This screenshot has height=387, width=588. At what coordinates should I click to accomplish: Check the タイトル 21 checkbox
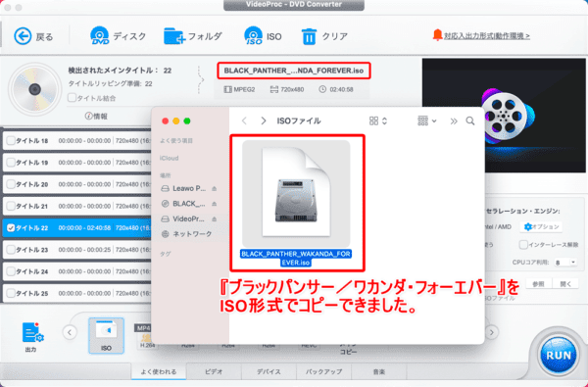click(x=11, y=206)
